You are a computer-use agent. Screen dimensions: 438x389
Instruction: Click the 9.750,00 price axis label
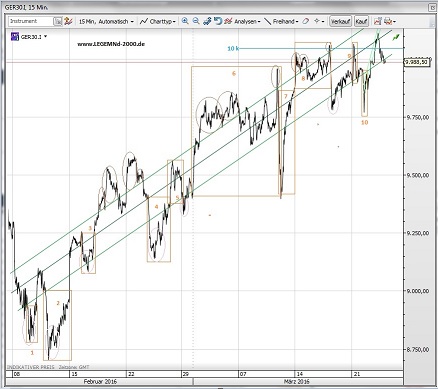(x=417, y=117)
